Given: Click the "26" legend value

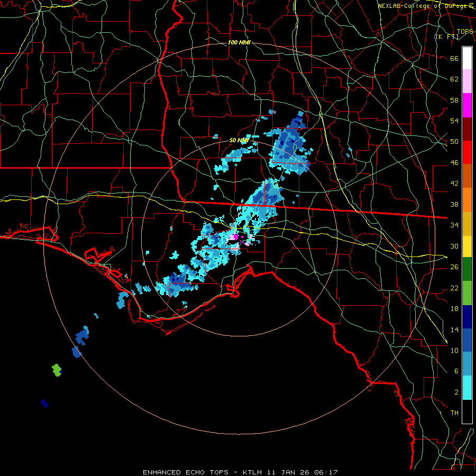Looking at the screenshot, I should point(454,267).
